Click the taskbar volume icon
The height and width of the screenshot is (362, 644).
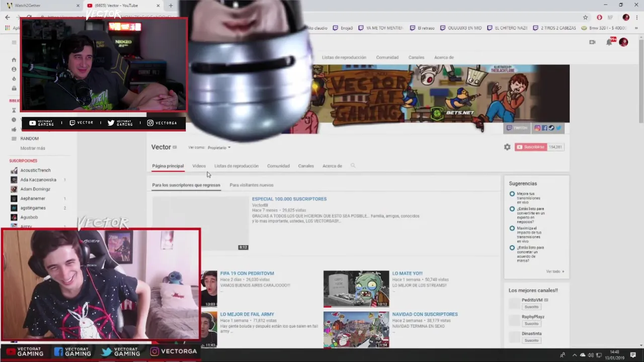pos(591,355)
